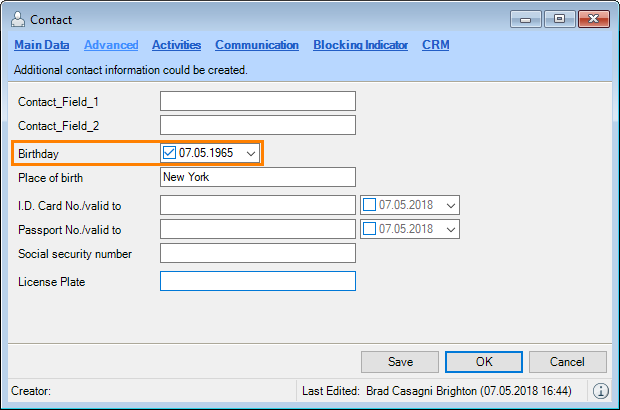Expand the Passport valid-to date dropdown
The width and height of the screenshot is (620, 410).
451,229
